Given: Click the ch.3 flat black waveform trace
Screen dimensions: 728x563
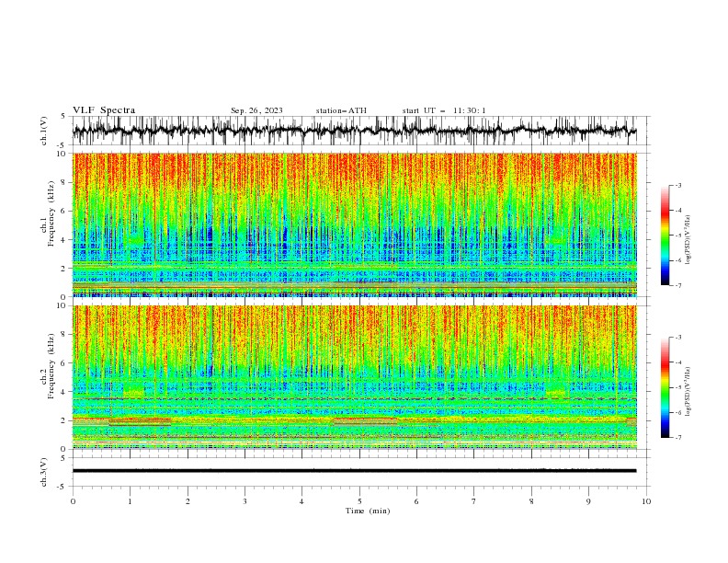Looking at the screenshot, I should click(354, 471).
